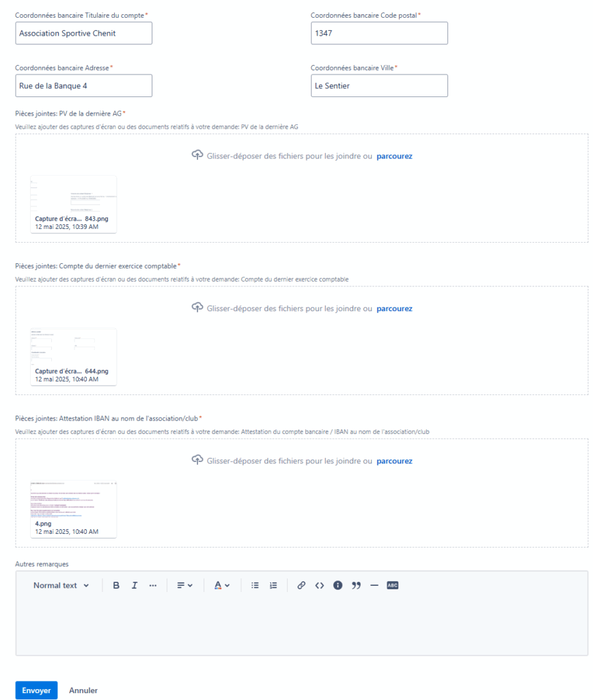
Task: Cancel the form with Annuler
Action: point(83,690)
